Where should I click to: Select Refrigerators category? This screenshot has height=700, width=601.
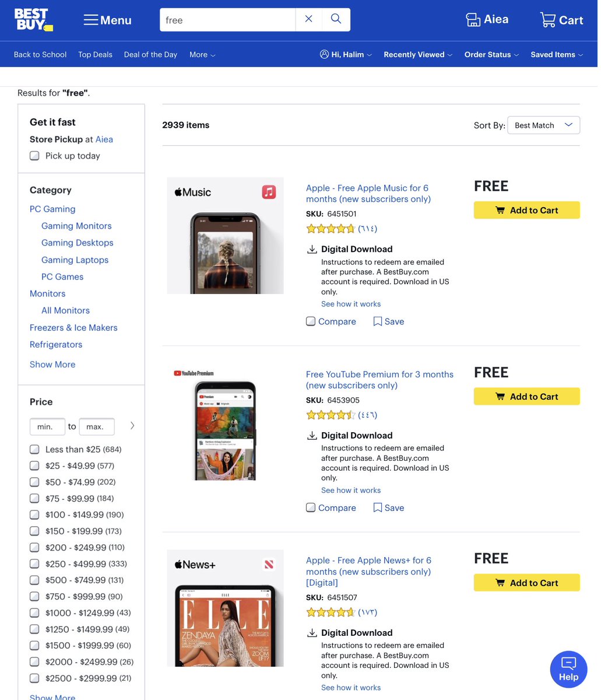pyautogui.click(x=56, y=345)
